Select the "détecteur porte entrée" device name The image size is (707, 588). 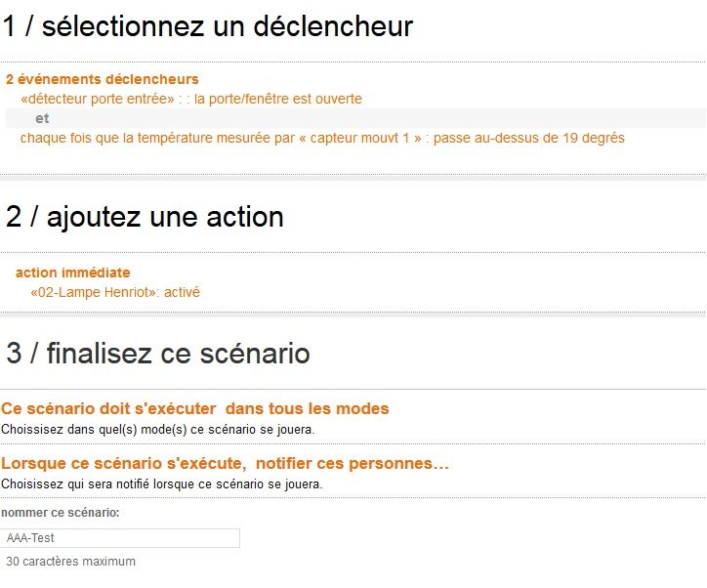coord(97,99)
